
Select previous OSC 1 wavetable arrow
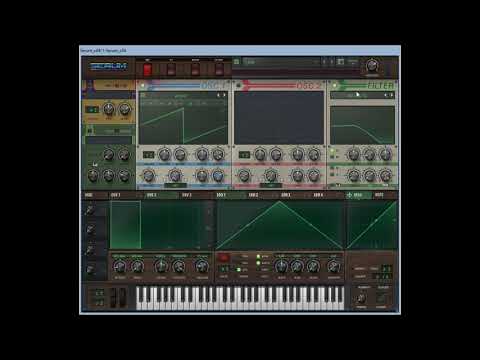click(x=219, y=95)
